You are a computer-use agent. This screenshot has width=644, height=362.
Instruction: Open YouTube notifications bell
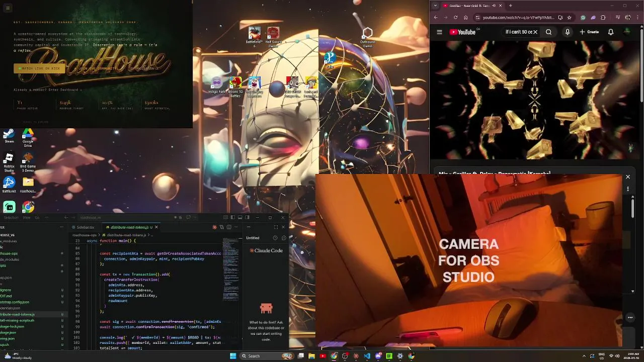pos(610,32)
